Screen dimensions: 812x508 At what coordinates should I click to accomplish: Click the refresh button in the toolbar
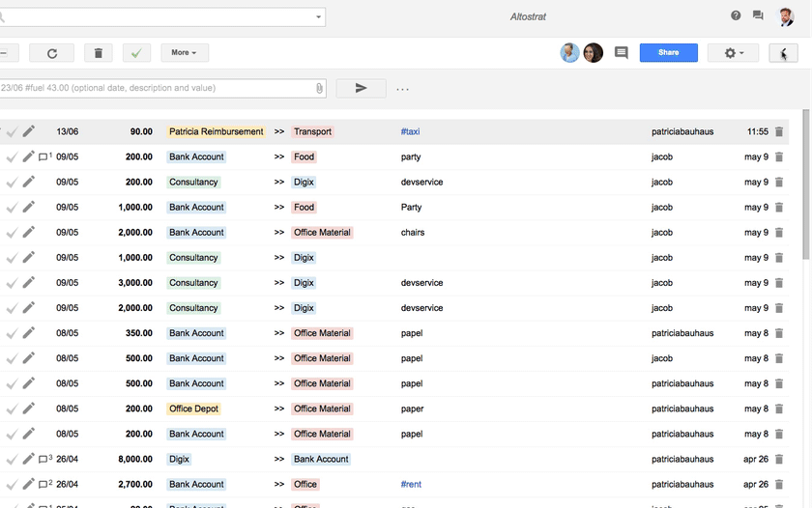pos(51,53)
